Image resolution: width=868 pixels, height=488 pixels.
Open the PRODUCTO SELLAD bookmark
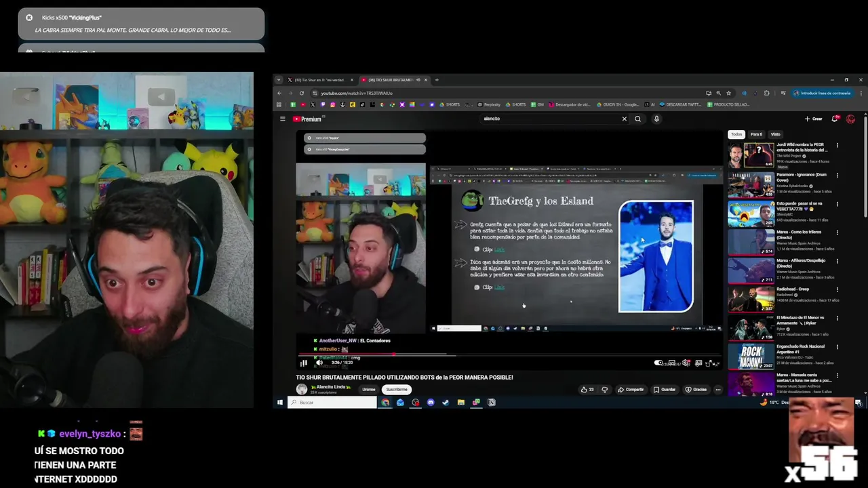[x=728, y=104]
